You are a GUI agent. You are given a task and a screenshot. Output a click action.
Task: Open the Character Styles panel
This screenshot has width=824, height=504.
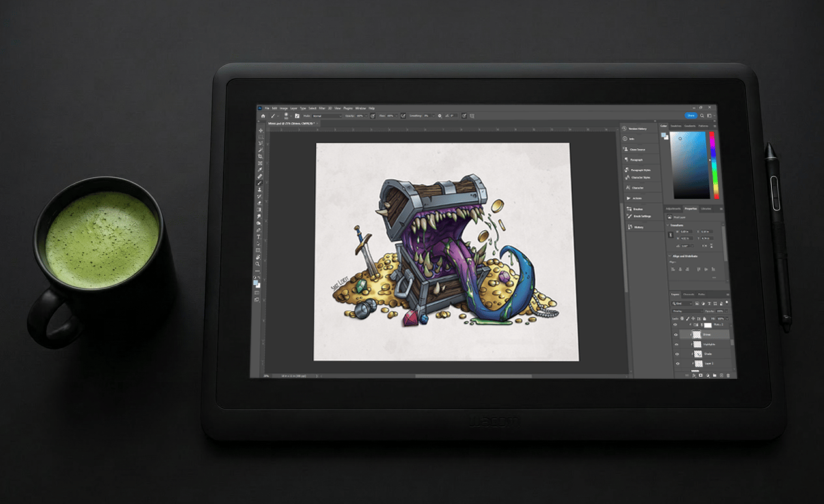tap(638, 177)
